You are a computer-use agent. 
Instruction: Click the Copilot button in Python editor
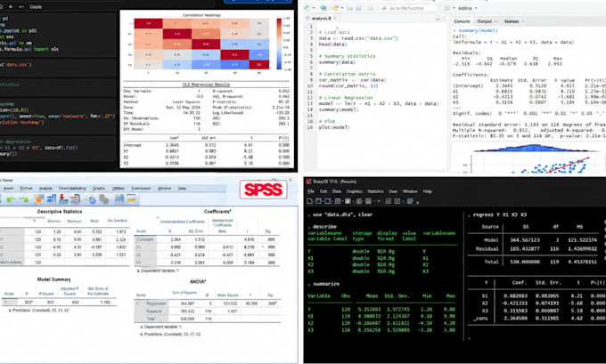pos(36,6)
